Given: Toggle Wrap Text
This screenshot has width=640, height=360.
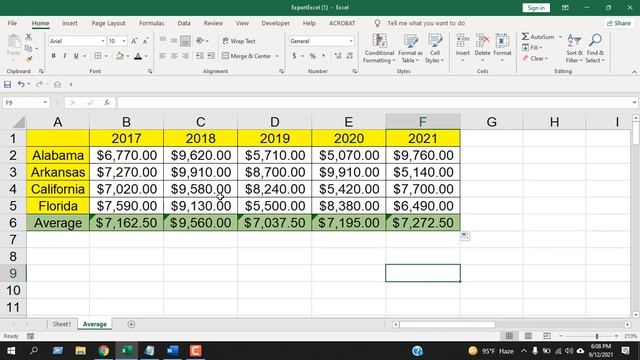Looking at the screenshot, I should 239,41.
